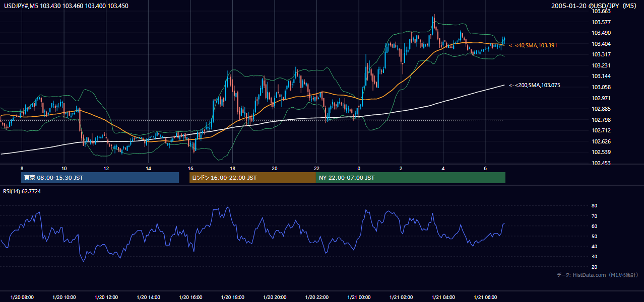The width and height of the screenshot is (644, 302).
Task: Click hour 6 on the price chart time axis
Action: [x=485, y=168]
